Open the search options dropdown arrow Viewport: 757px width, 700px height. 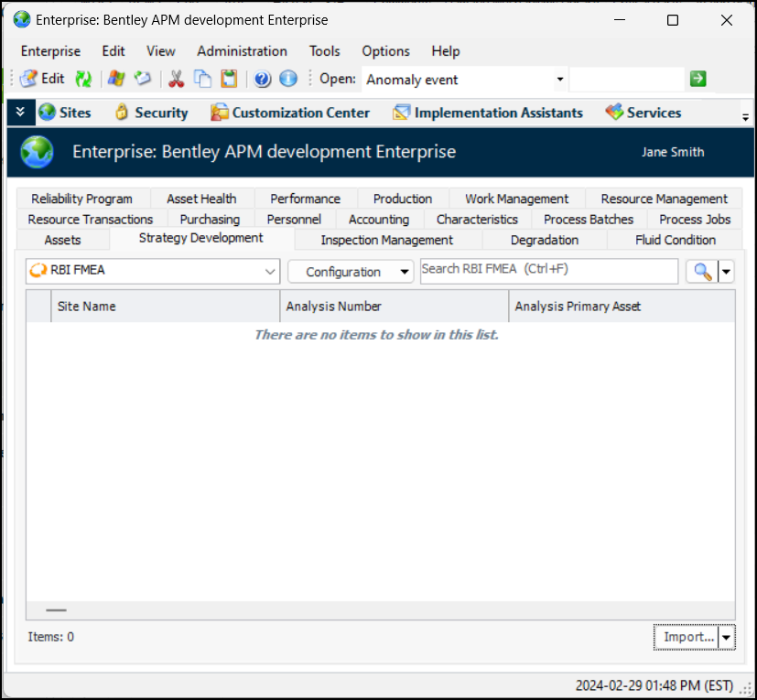tap(726, 272)
